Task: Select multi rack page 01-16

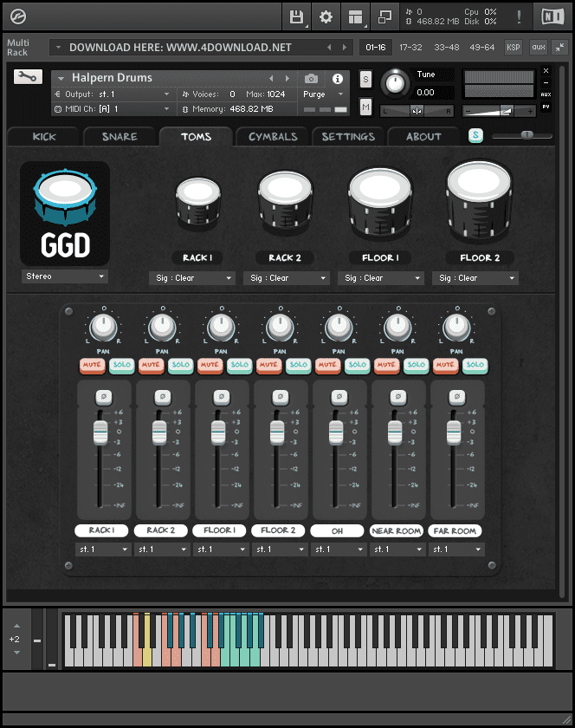Action: [376, 48]
